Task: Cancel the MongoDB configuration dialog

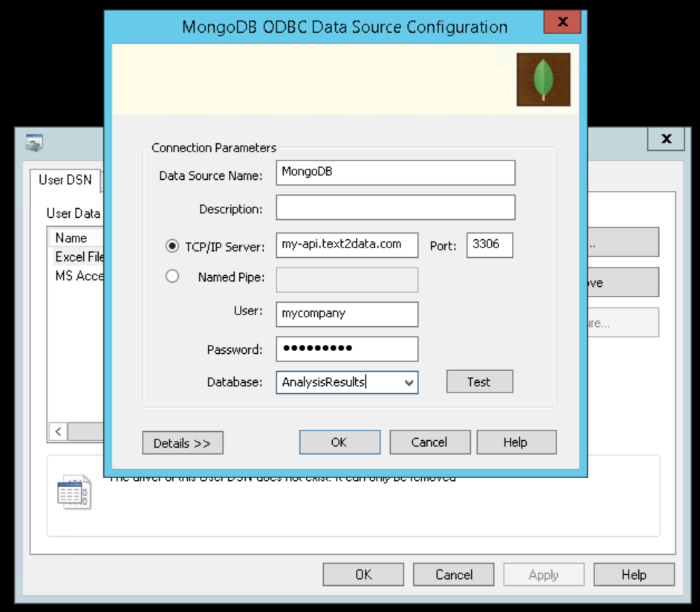Action: [x=430, y=442]
